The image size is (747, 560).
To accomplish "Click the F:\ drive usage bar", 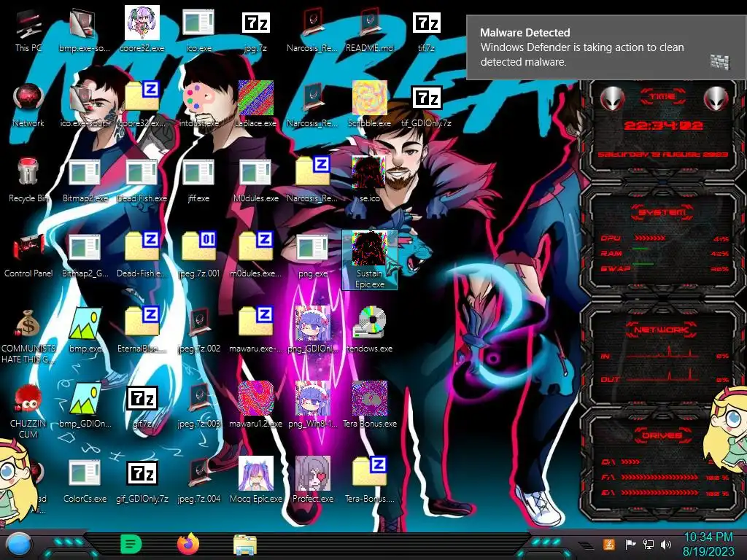I will pyautogui.click(x=659, y=477).
